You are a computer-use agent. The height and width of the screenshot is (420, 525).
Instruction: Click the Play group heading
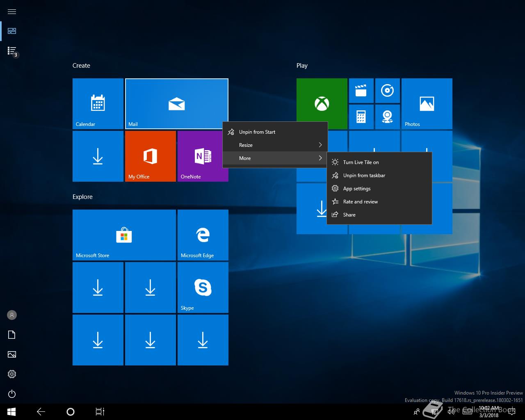tap(302, 66)
